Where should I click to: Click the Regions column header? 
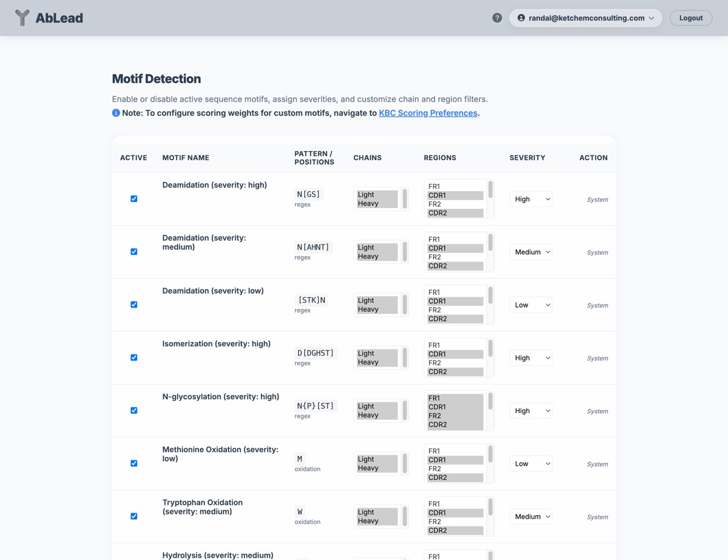pos(440,158)
